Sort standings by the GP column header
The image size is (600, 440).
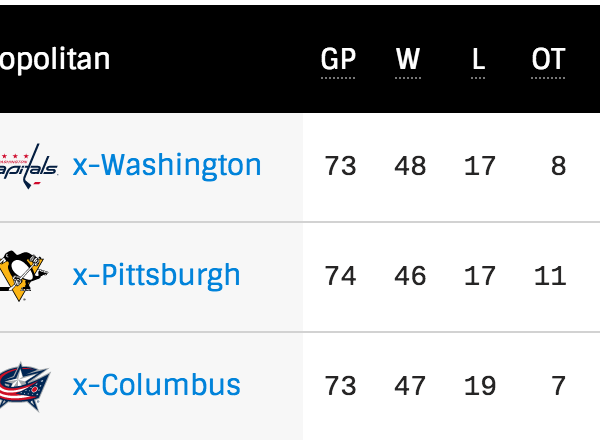pyautogui.click(x=338, y=60)
